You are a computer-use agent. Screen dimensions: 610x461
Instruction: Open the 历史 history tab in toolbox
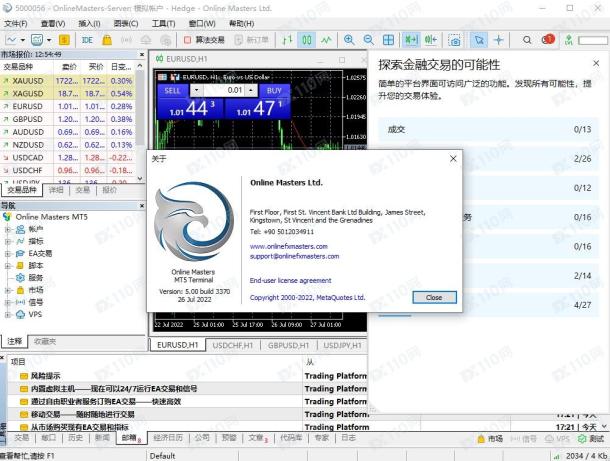click(75, 438)
